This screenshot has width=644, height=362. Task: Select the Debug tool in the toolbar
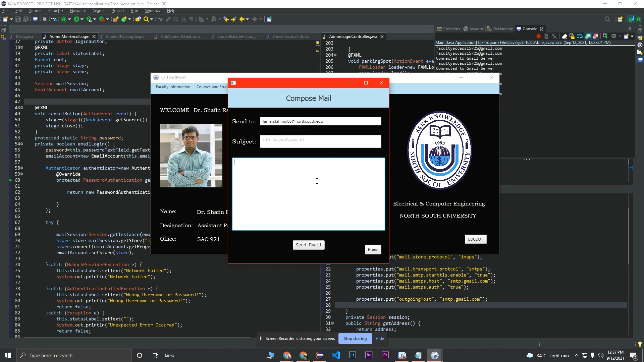[x=64, y=19]
